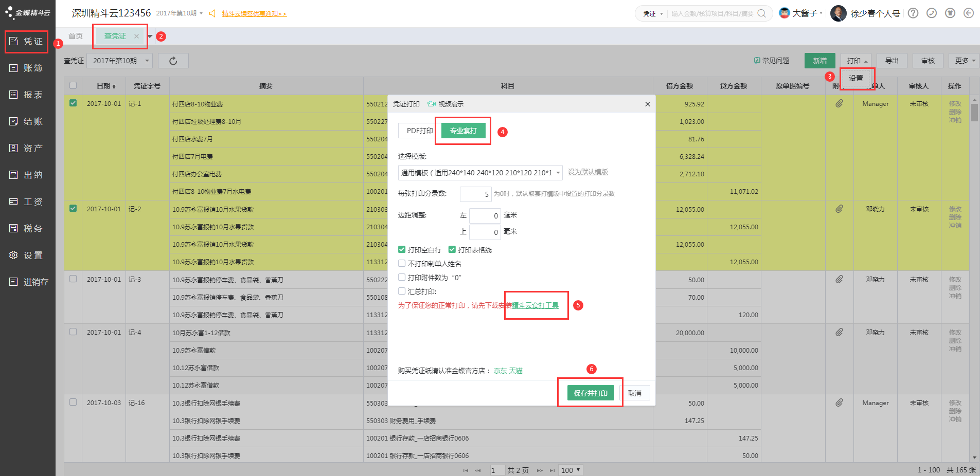Image resolution: width=980 pixels, height=476 pixels.
Task: Switch to the PDF打印 tab
Action: click(x=419, y=131)
